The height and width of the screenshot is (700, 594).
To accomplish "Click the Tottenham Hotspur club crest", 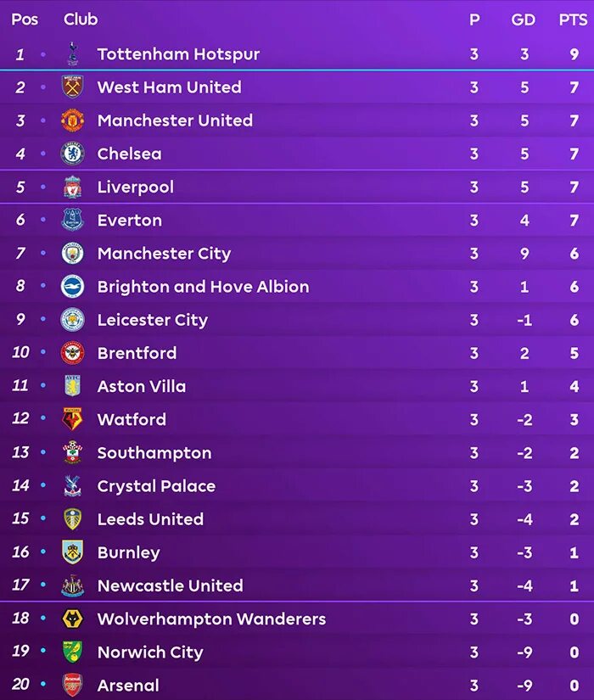I will (72, 54).
